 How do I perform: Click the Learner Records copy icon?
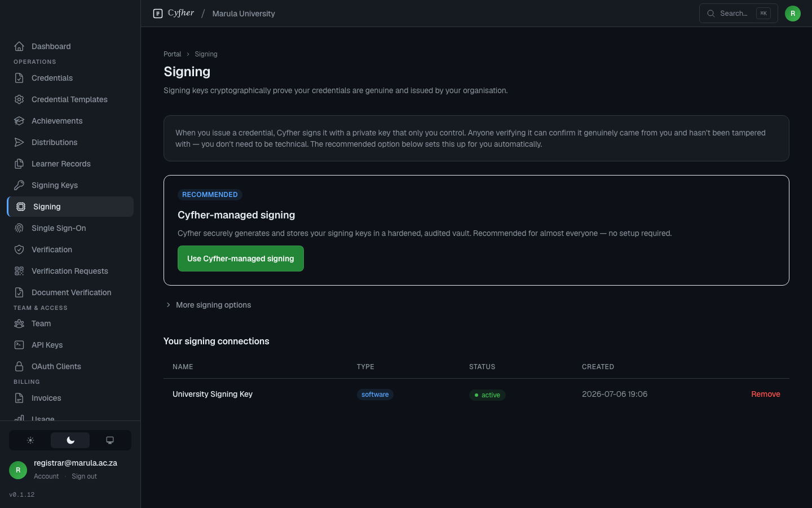coord(19,164)
